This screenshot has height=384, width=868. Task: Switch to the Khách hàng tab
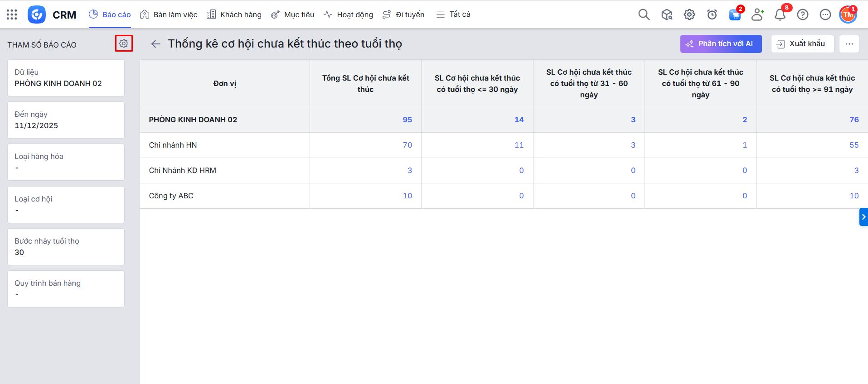click(234, 14)
